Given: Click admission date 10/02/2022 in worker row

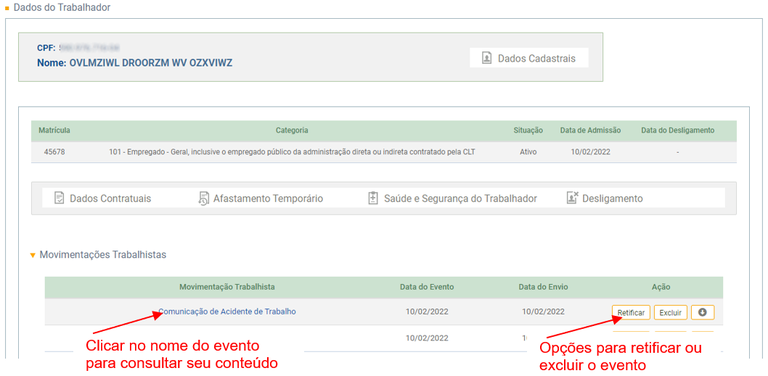Looking at the screenshot, I should (590, 152).
